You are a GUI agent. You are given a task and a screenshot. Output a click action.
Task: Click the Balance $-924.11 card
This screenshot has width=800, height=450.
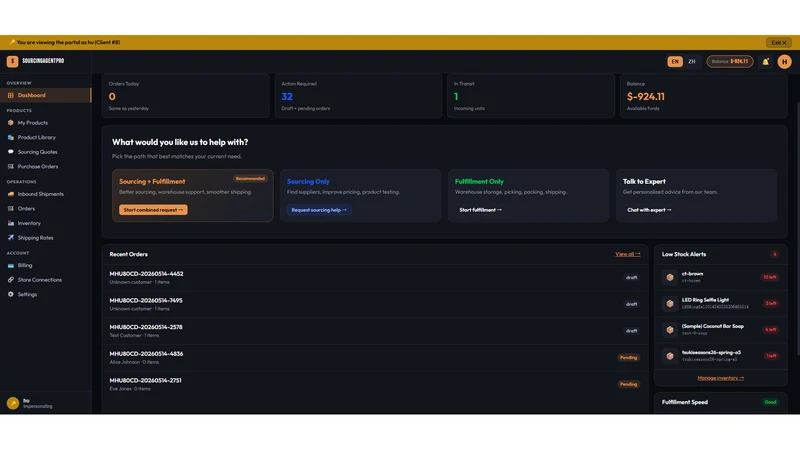tap(704, 96)
